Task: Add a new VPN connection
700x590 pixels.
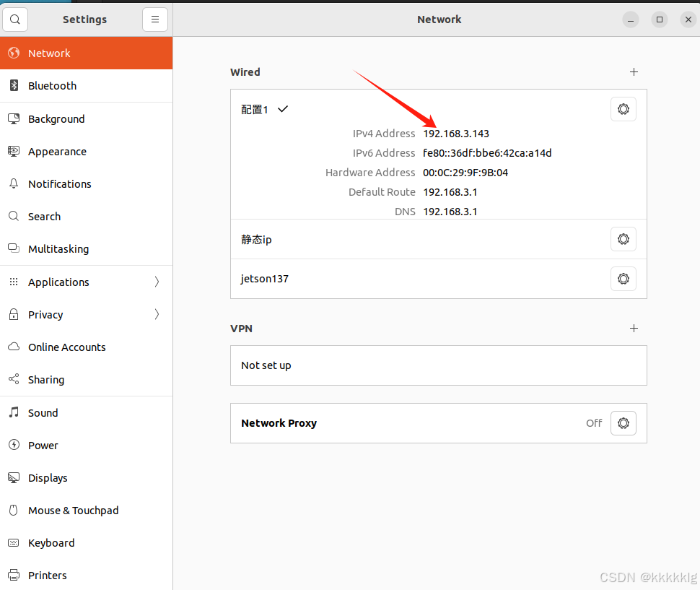Action: pyautogui.click(x=634, y=329)
